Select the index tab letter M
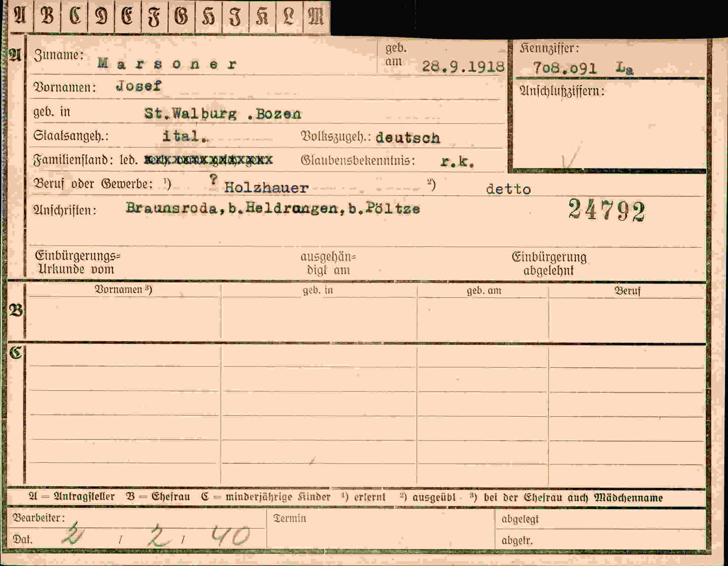 316,16
